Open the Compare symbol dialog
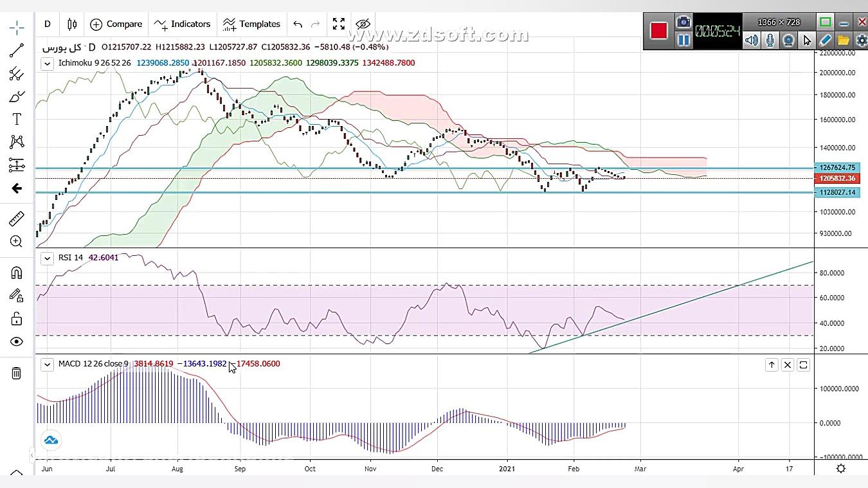 116,24
